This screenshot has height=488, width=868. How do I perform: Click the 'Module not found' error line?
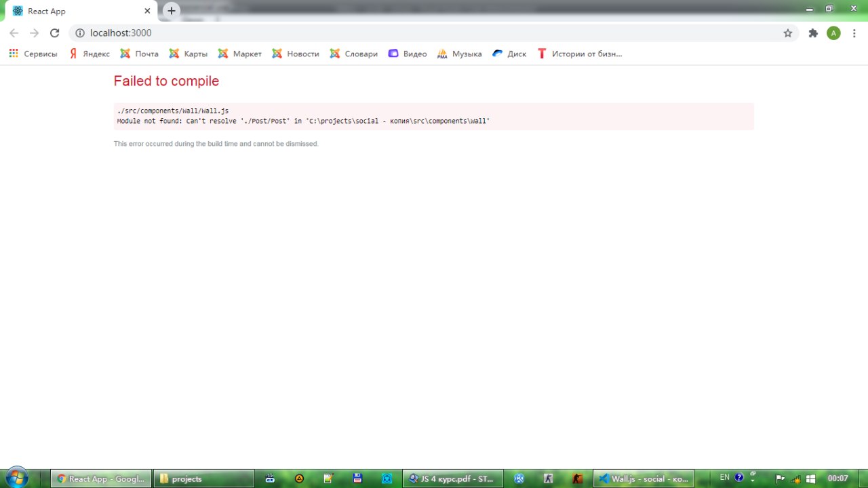(303, 121)
